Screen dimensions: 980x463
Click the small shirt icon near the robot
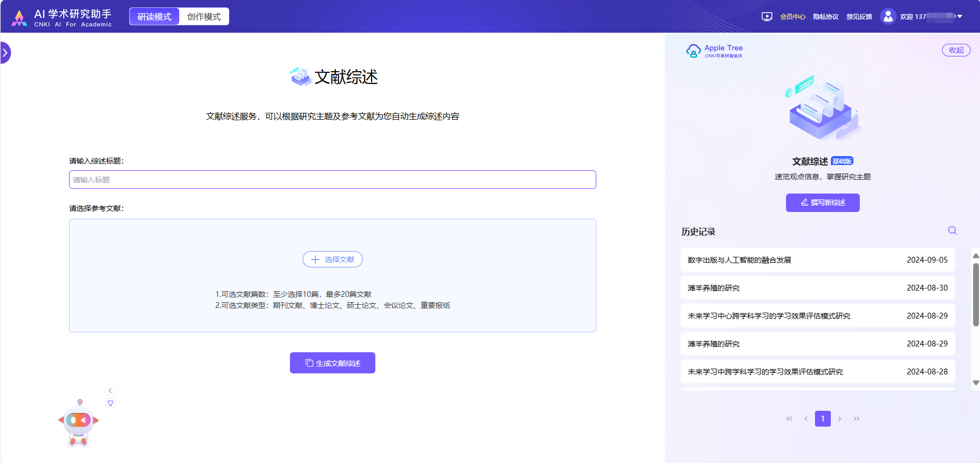[110, 403]
